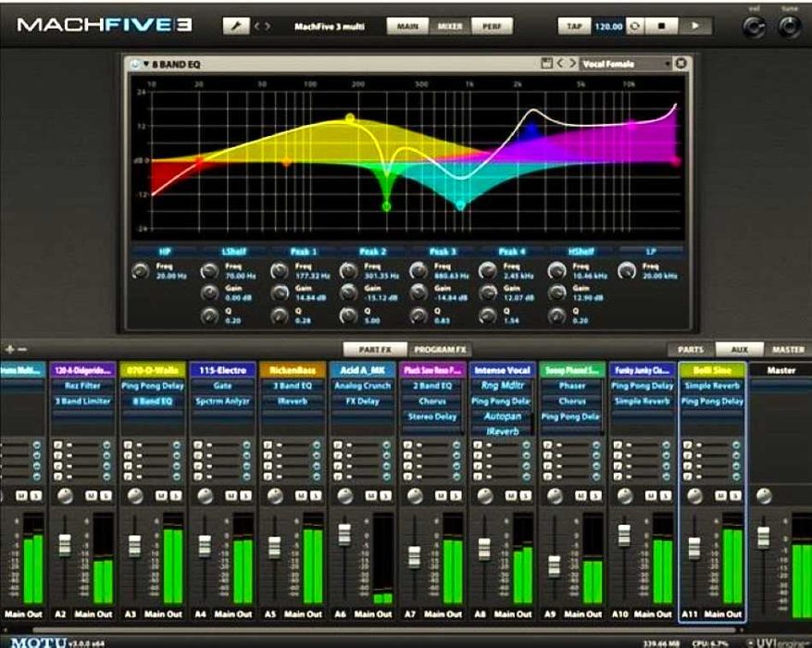Open the PROGRAM FX tab
Screen dimensions: 812x648
[x=440, y=349]
